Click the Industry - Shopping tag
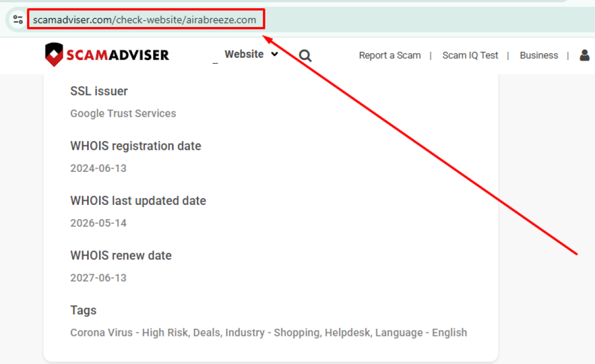The height and width of the screenshot is (364, 595). (273, 333)
